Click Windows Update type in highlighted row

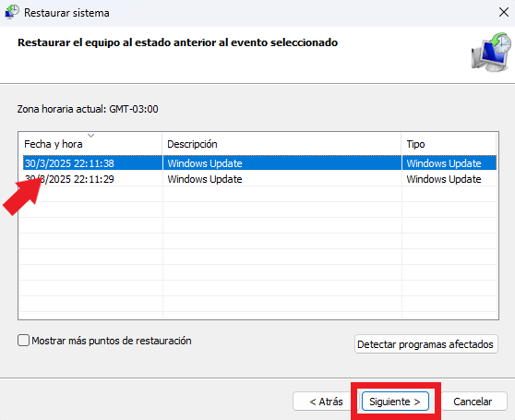coord(444,163)
